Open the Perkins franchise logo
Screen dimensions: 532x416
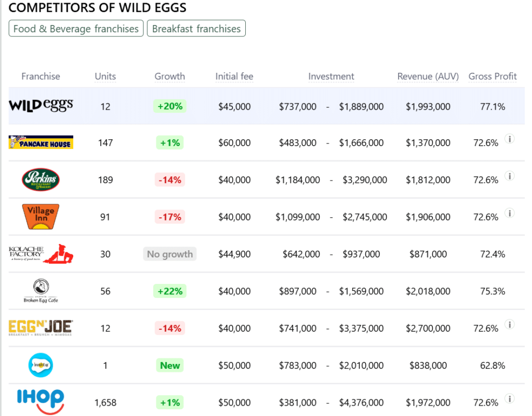[41, 179]
